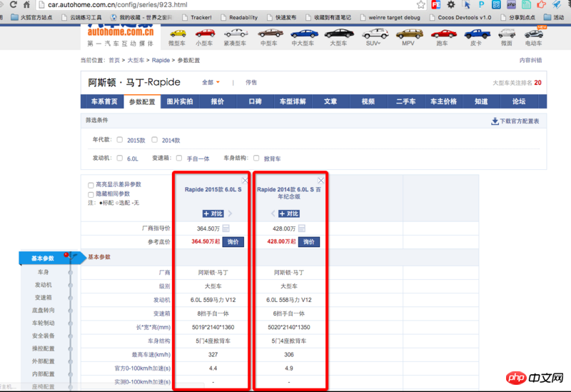Open the gear extension icon in toolbar
The width and height of the screenshot is (571, 392).
pyautogui.click(x=451, y=5)
